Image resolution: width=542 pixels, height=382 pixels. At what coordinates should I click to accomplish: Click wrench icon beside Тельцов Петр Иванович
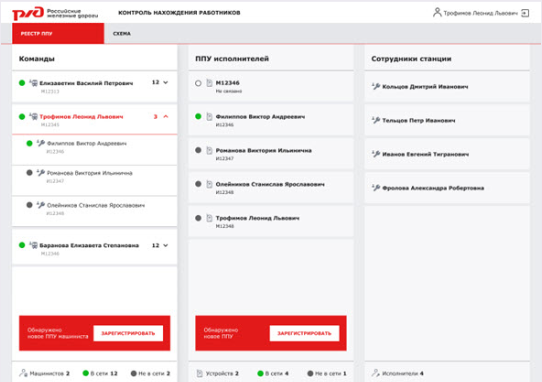tap(376, 120)
